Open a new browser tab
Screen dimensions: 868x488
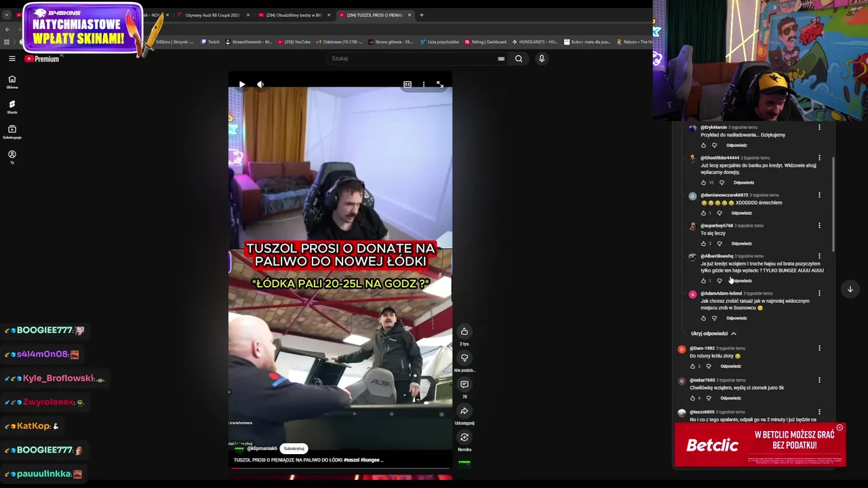pyautogui.click(x=421, y=15)
